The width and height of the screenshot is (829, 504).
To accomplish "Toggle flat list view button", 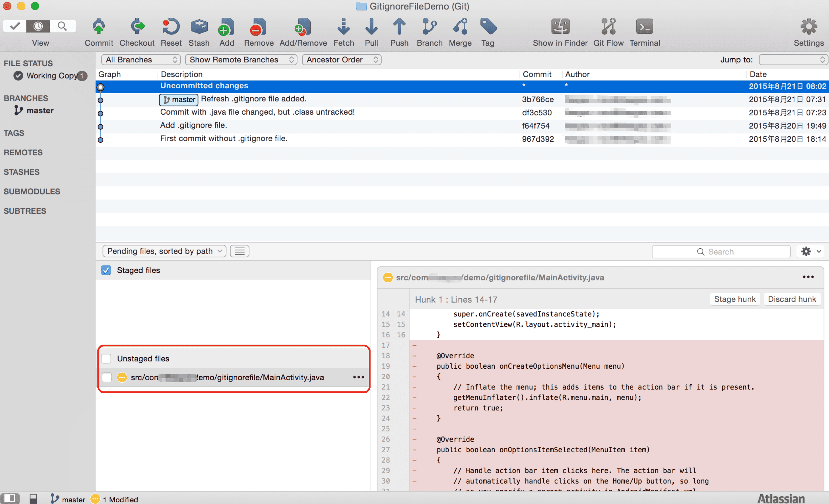I will 239,251.
